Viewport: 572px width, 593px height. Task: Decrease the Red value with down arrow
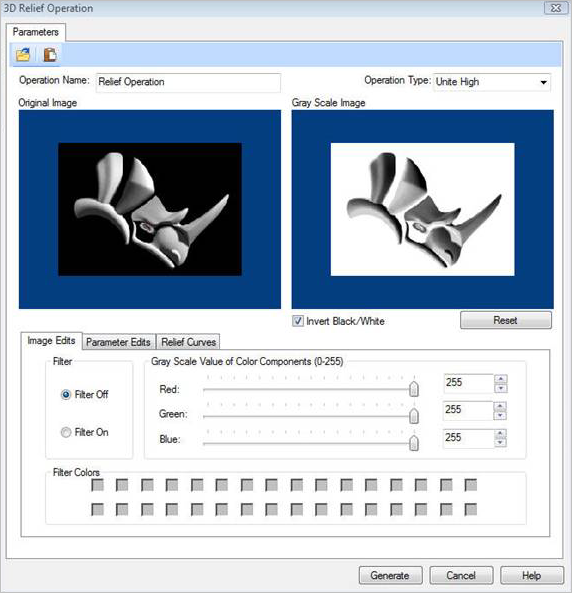pyautogui.click(x=501, y=388)
